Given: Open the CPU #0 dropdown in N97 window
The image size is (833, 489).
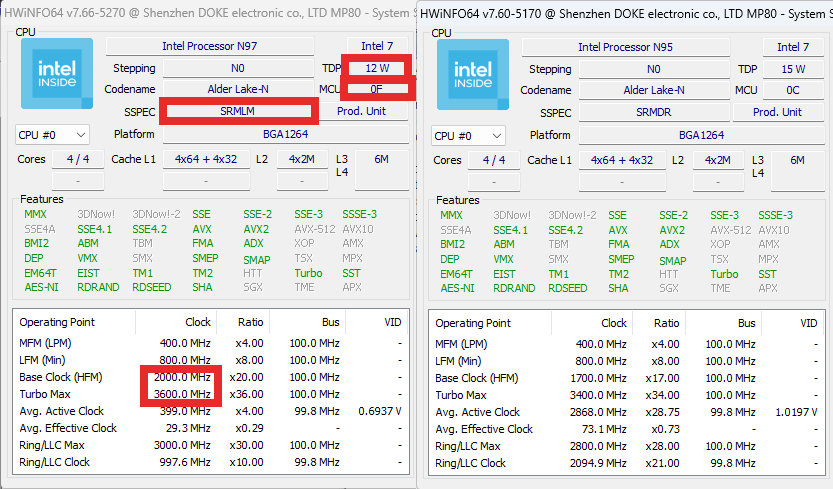Looking at the screenshot, I should pyautogui.click(x=52, y=135).
